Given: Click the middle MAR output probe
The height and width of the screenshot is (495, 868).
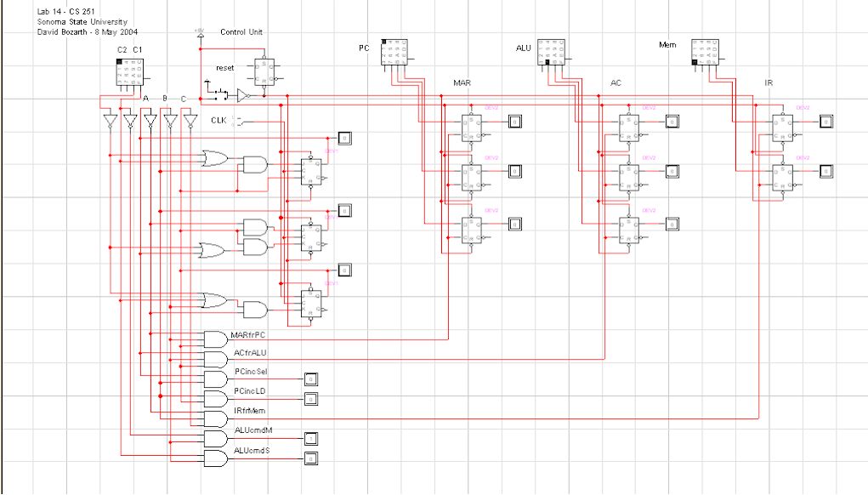Looking at the screenshot, I should coord(515,171).
